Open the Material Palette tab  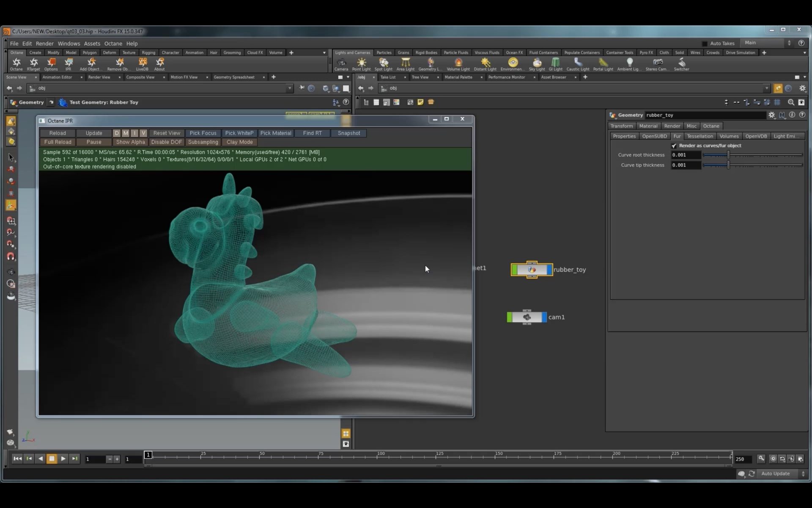(458, 77)
